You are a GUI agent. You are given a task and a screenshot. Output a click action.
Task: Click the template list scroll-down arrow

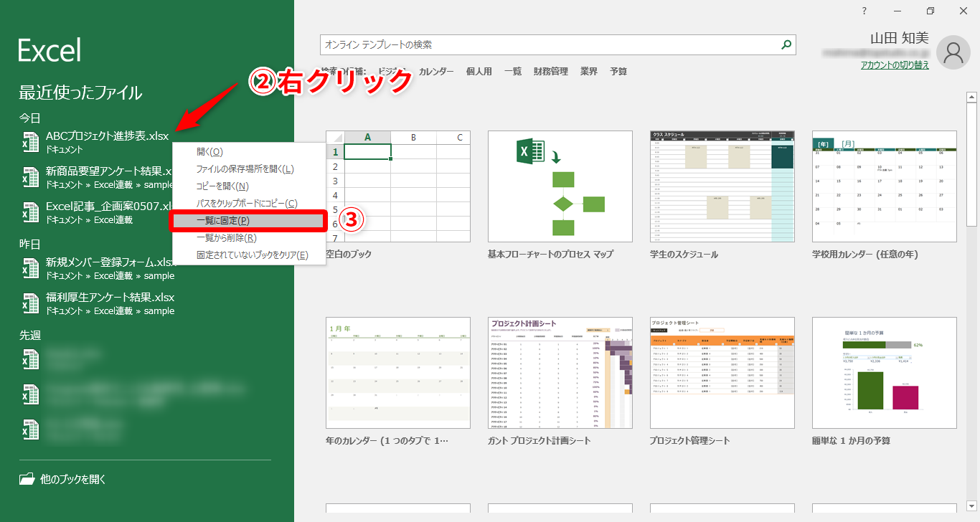972,506
